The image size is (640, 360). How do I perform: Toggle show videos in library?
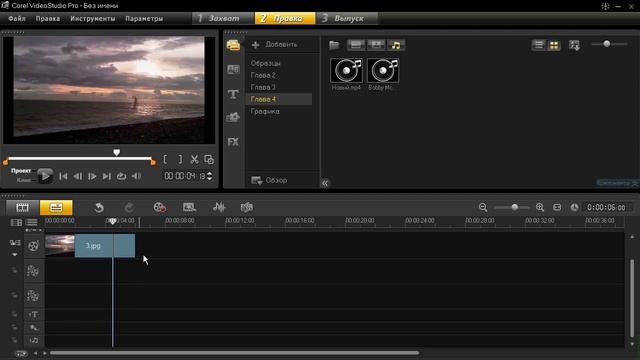pyautogui.click(x=356, y=45)
